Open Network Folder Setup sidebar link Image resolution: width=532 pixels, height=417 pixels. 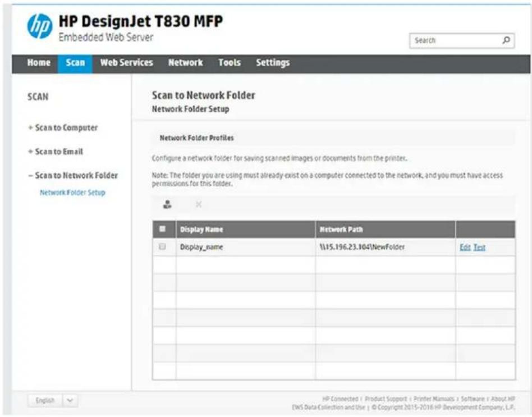coord(72,193)
